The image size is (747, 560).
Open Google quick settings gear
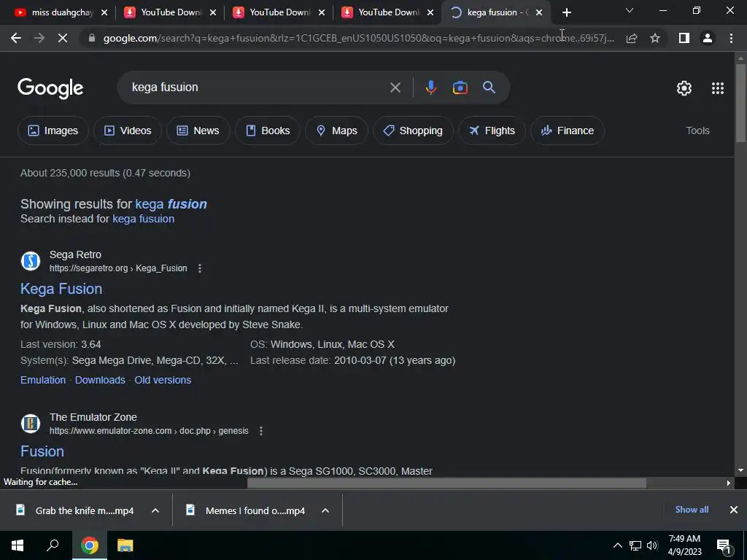[684, 88]
